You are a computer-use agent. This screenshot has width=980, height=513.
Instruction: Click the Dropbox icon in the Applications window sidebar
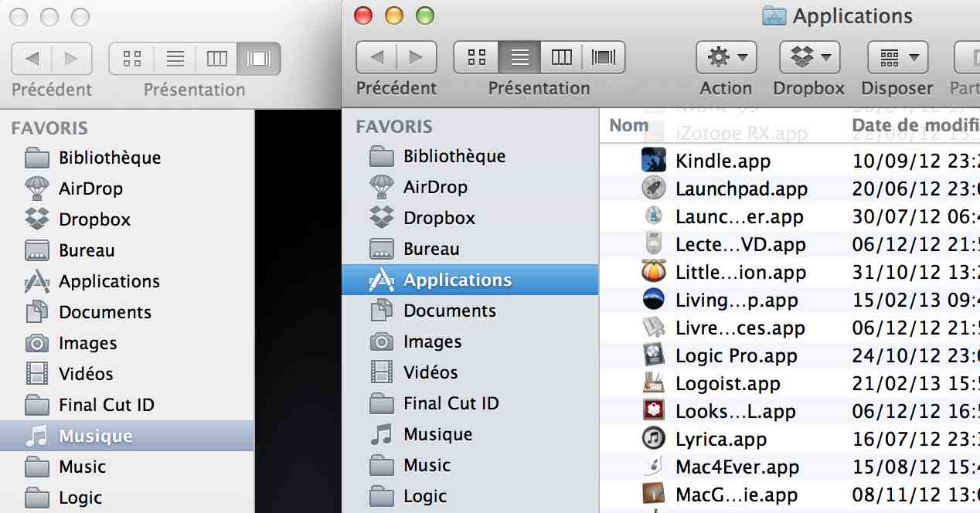pyautogui.click(x=382, y=218)
